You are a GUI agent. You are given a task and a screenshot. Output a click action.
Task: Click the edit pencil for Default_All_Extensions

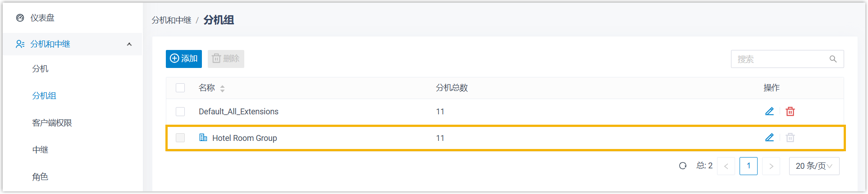[769, 111]
